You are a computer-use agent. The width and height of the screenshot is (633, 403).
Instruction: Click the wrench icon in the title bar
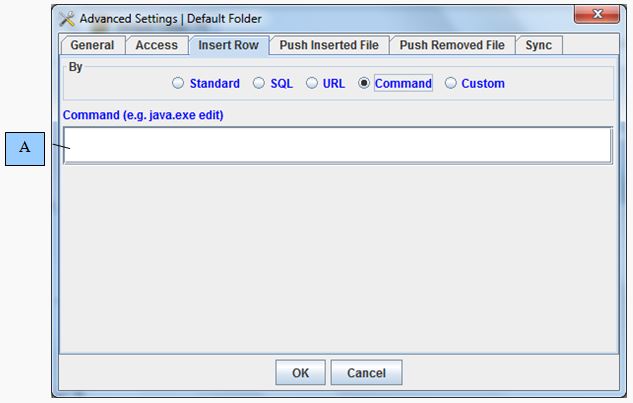coord(67,19)
